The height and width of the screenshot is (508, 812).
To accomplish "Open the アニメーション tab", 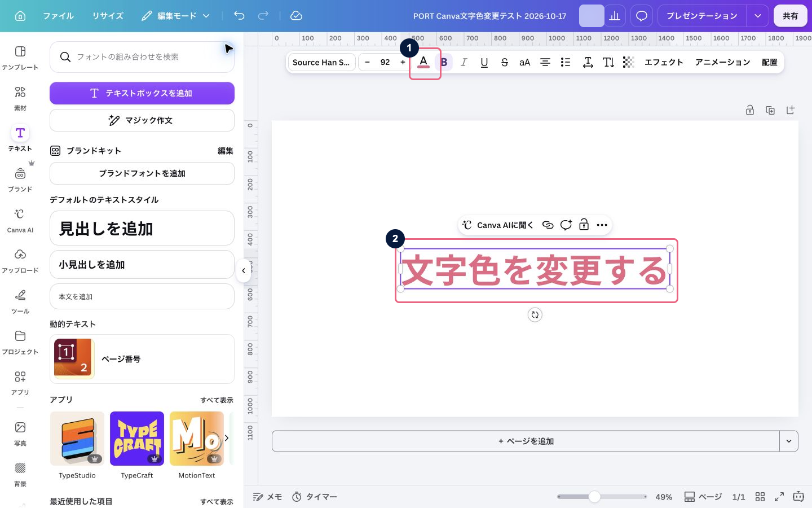I will (x=722, y=62).
